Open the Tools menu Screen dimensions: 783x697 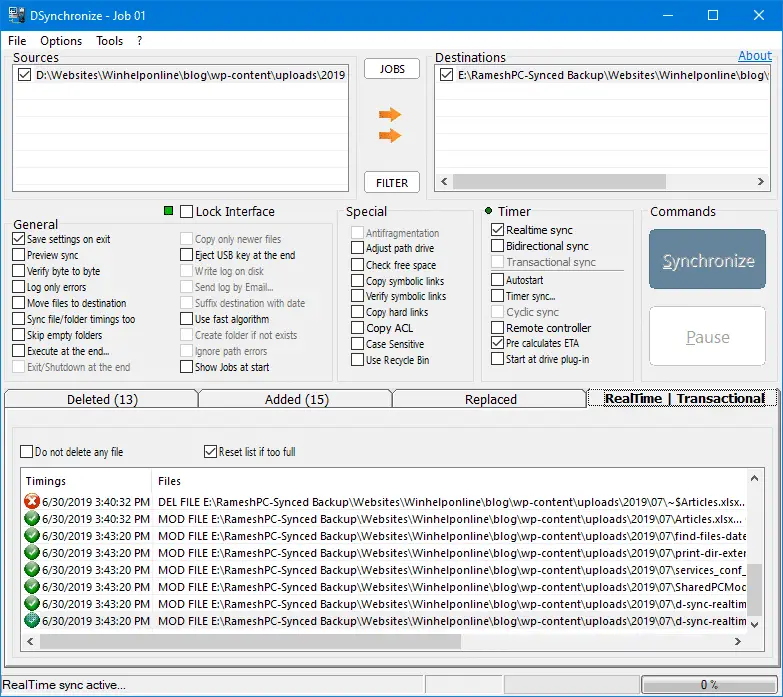click(109, 40)
